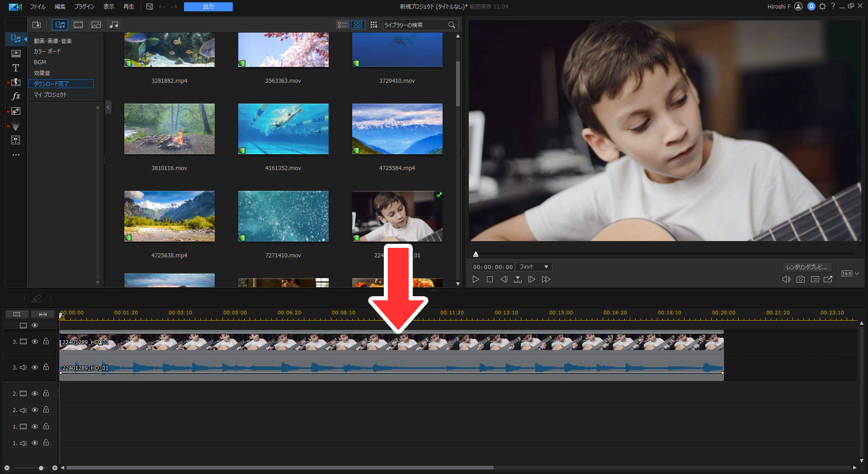This screenshot has height=474, width=868.
Task: Open preferences with the gear icon
Action: tap(822, 6)
